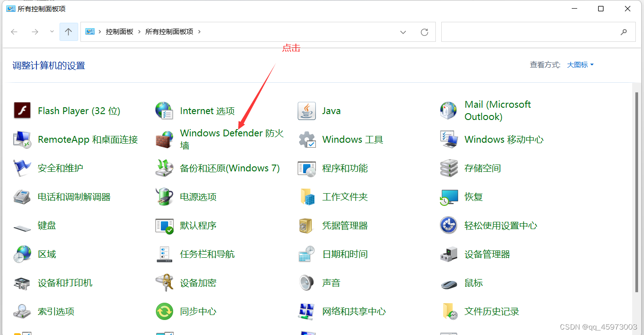Click the 设备管理器 icon
Image resolution: width=644 pixels, height=335 pixels.
point(449,254)
